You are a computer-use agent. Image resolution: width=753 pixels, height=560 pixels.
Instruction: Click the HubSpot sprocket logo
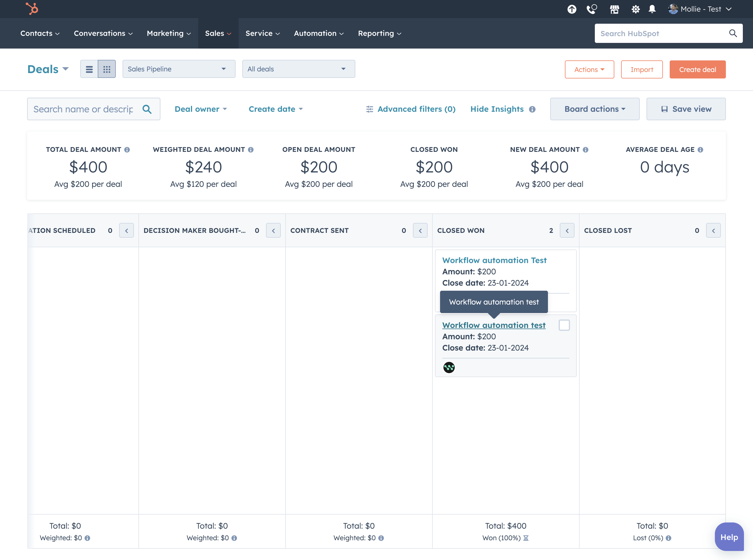pos(32,9)
